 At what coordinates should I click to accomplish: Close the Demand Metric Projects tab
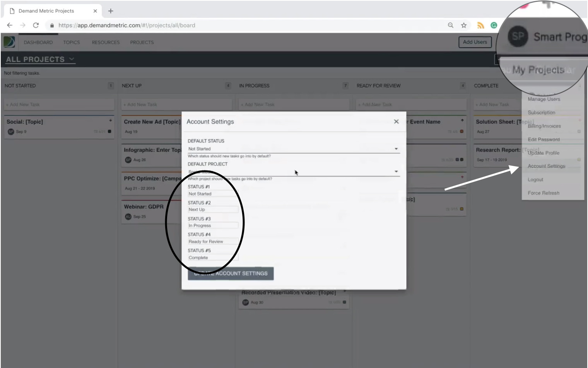pos(95,11)
